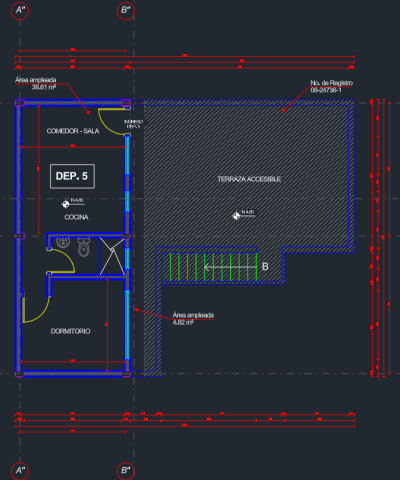The image size is (400, 480).
Task: Click the Área ampleada 4.82 m² leader text
Action: 193,319
